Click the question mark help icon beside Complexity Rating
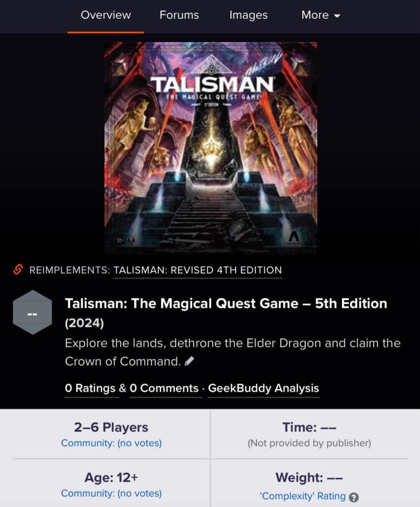This screenshot has width=420, height=507. pos(354,497)
